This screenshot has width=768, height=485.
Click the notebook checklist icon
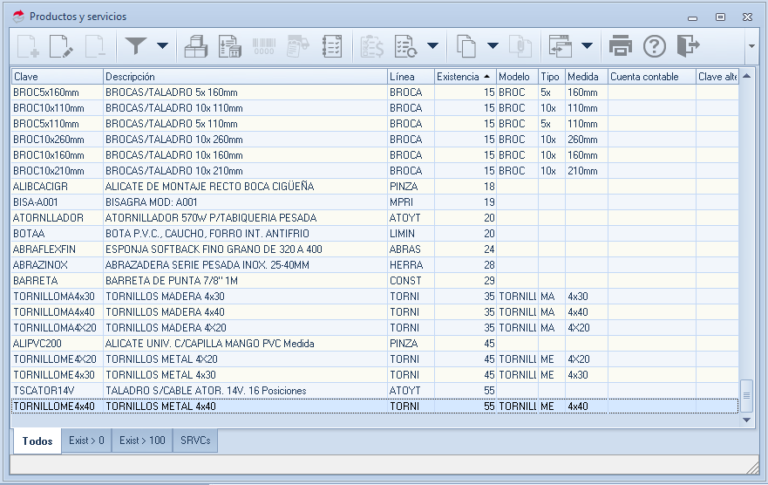[332, 47]
